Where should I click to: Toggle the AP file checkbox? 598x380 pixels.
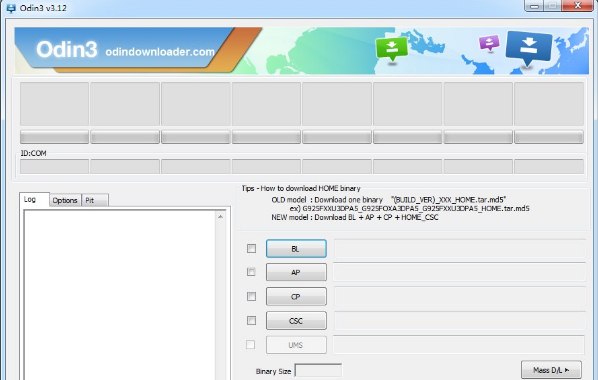(251, 272)
